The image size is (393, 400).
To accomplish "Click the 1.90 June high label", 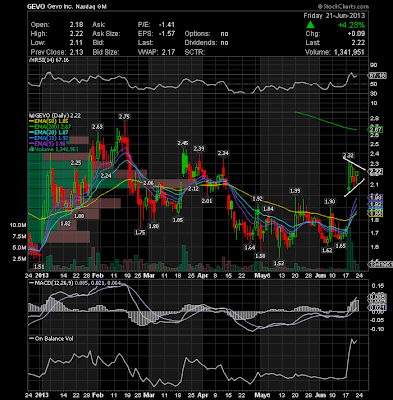I will pyautogui.click(x=330, y=201).
